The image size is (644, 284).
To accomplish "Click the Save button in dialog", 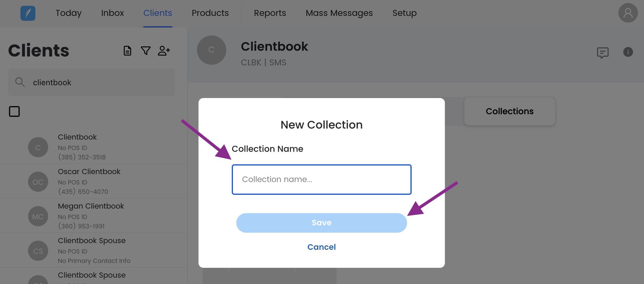I will (x=321, y=223).
